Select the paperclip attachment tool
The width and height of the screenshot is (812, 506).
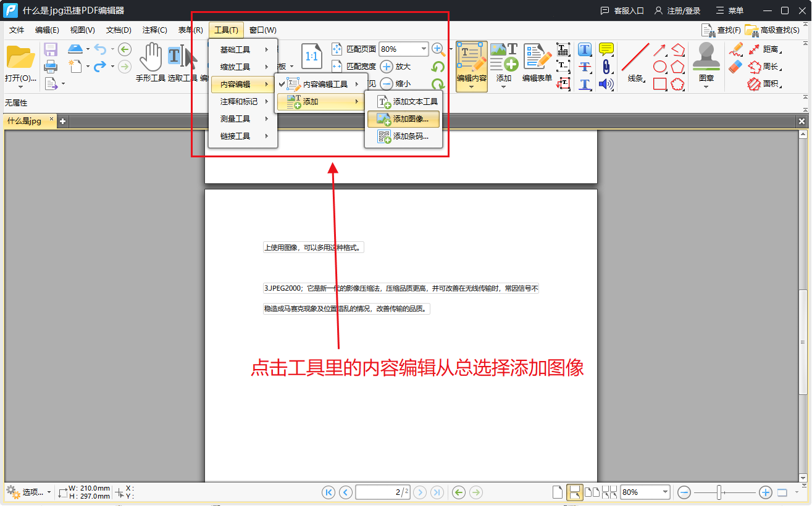coord(606,67)
